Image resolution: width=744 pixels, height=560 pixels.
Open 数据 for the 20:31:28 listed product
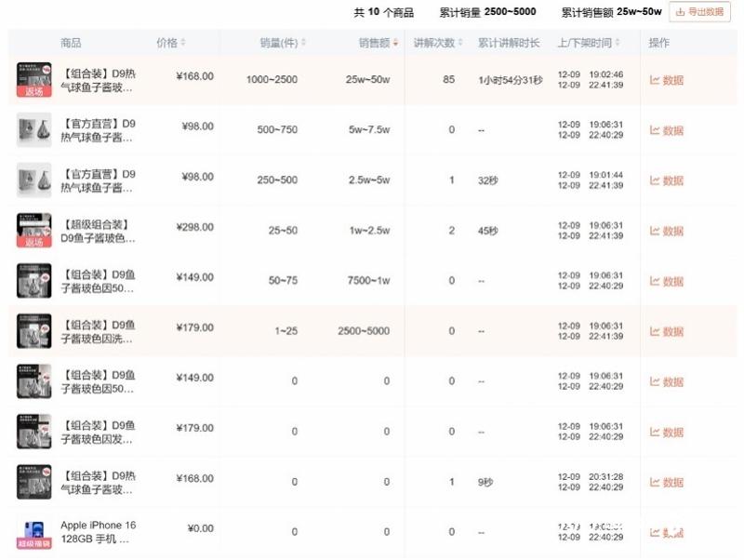pyautogui.click(x=667, y=482)
